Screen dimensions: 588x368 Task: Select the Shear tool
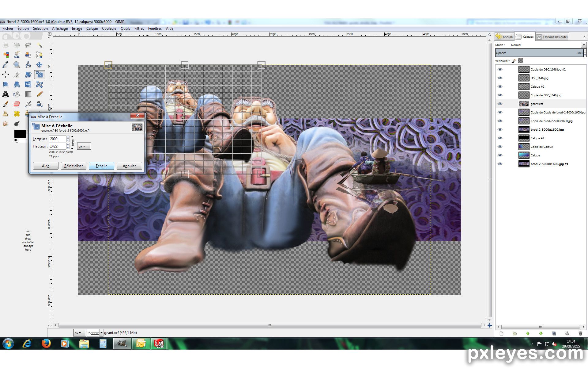tap(6, 84)
